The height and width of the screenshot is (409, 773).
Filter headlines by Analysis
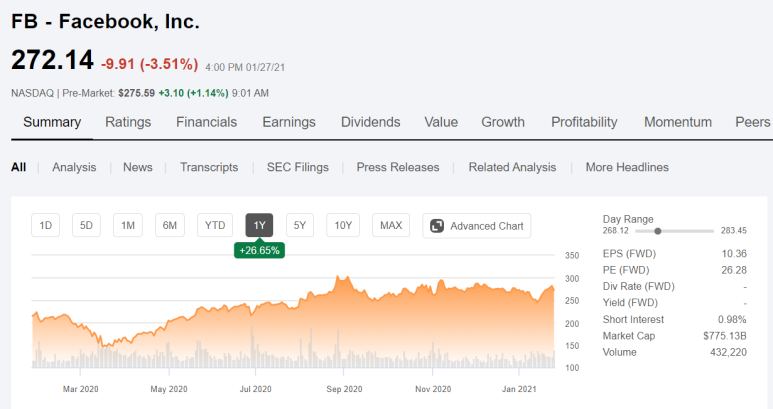pos(74,167)
